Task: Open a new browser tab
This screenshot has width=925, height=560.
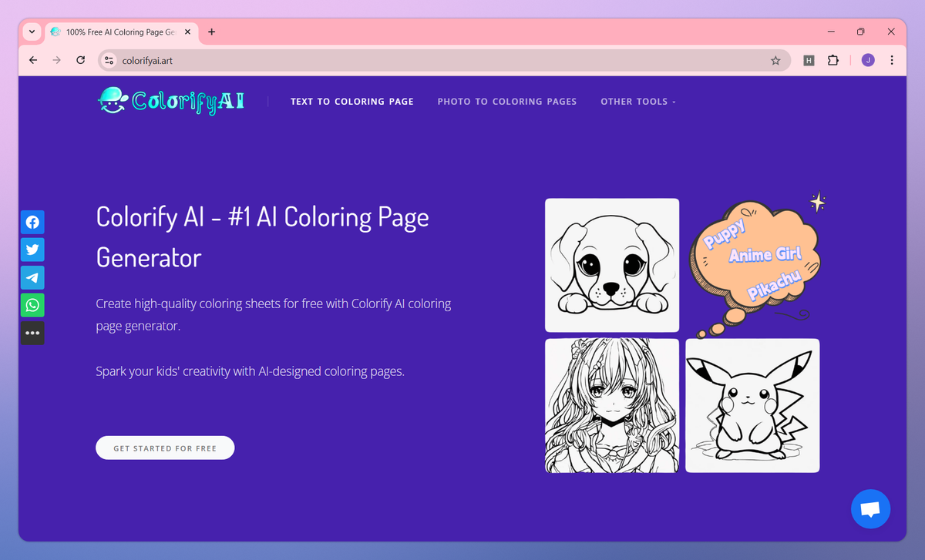Action: pyautogui.click(x=211, y=32)
